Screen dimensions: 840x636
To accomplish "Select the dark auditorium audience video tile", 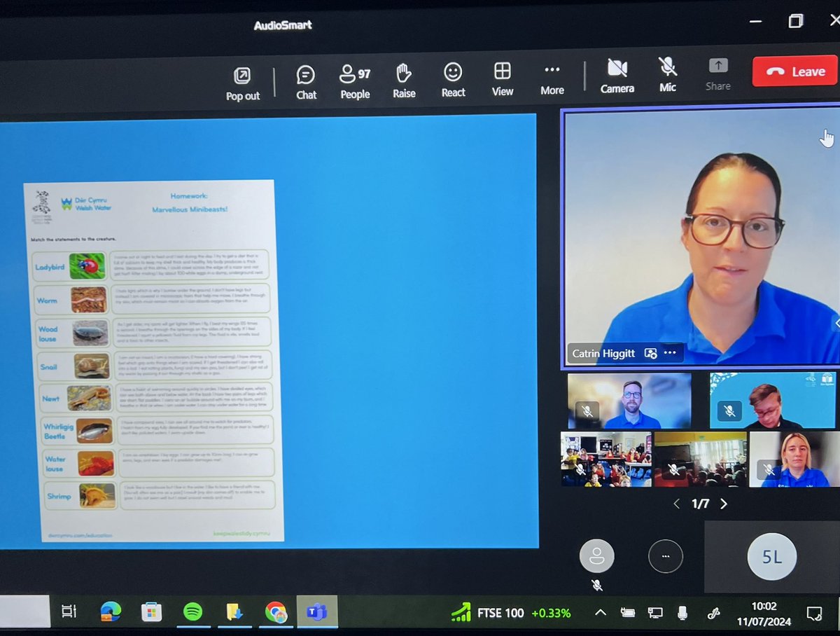I will (x=699, y=459).
